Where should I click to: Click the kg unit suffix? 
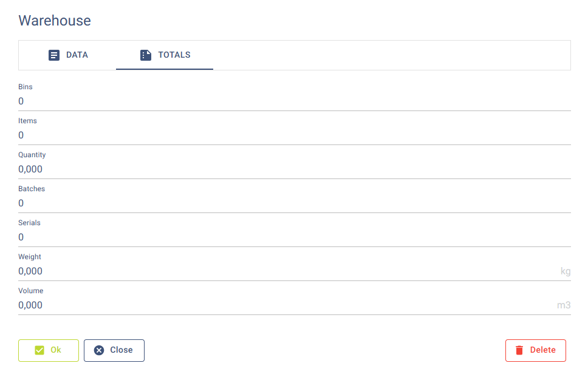[x=566, y=271]
